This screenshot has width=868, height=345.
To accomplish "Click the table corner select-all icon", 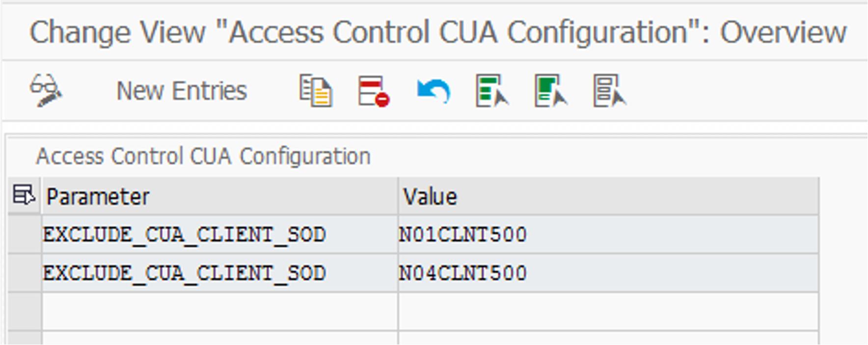I will (x=24, y=195).
